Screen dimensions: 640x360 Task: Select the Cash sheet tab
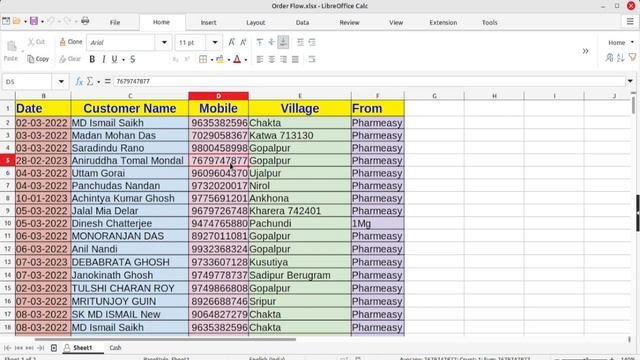(116, 348)
